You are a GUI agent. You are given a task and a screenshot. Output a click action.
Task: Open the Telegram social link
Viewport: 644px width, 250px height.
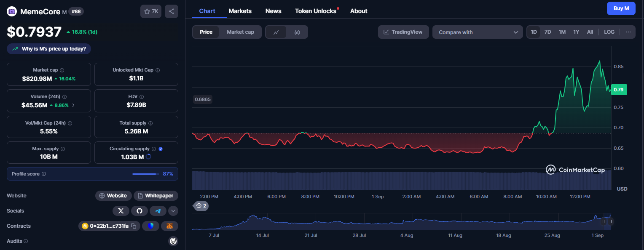click(158, 211)
